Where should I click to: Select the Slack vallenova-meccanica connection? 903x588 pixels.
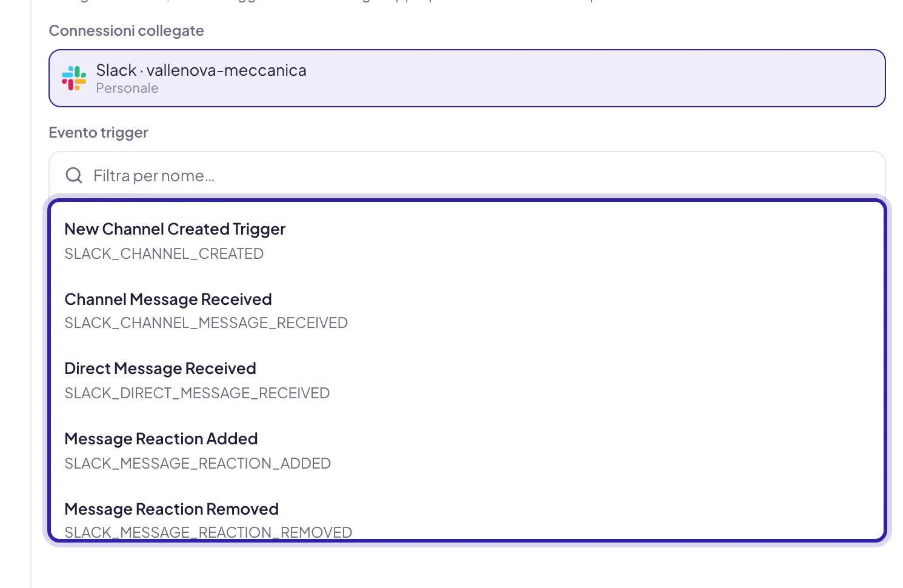point(467,78)
